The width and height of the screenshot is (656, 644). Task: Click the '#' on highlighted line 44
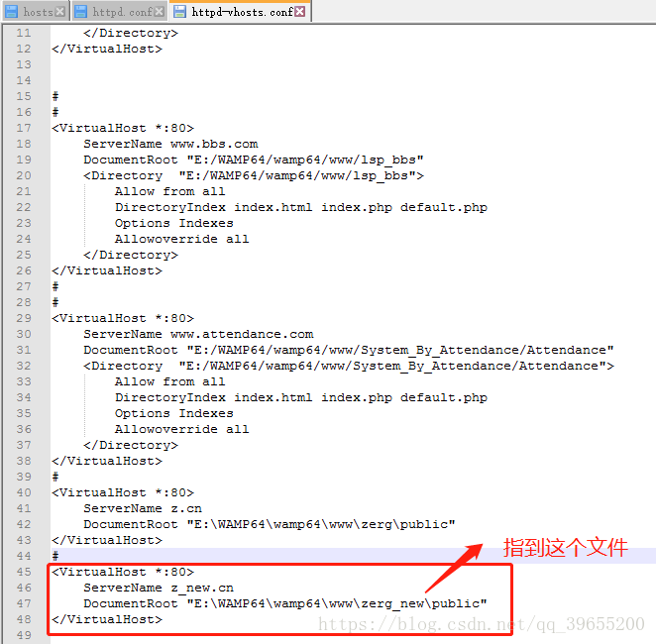point(55,556)
